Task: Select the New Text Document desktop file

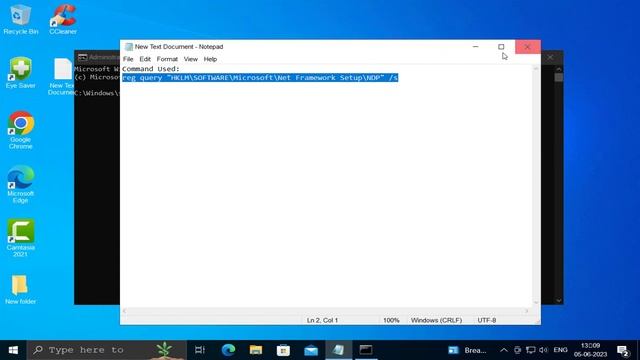Action: point(62,77)
